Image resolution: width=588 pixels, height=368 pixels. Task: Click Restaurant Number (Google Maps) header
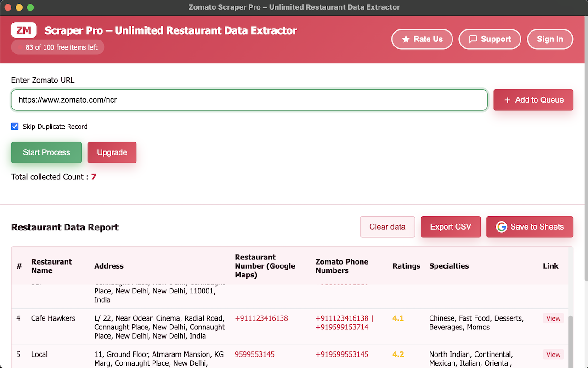pyautogui.click(x=265, y=266)
